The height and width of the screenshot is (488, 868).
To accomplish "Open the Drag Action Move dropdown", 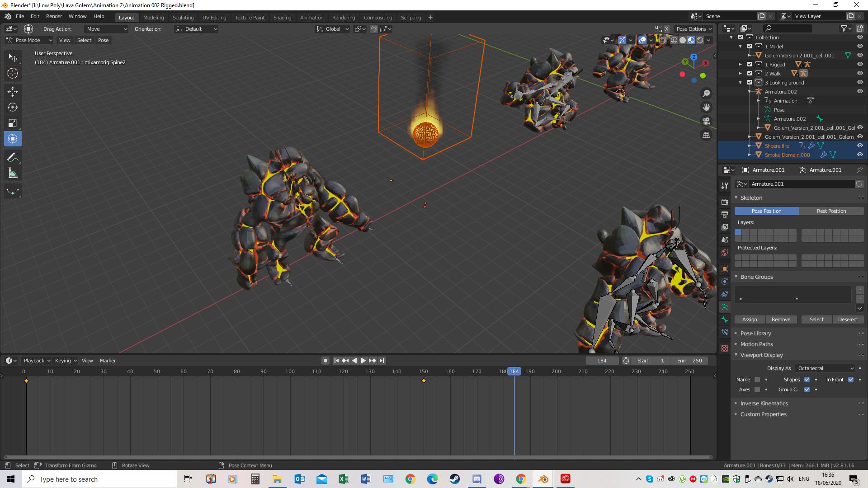I will 106,29.
